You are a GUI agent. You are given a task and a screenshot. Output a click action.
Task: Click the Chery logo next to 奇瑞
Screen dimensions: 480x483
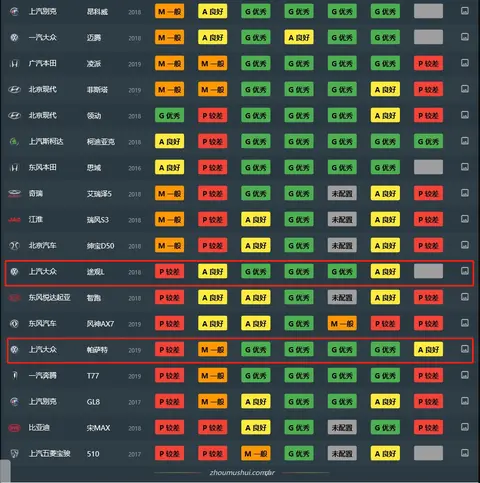coord(14,193)
